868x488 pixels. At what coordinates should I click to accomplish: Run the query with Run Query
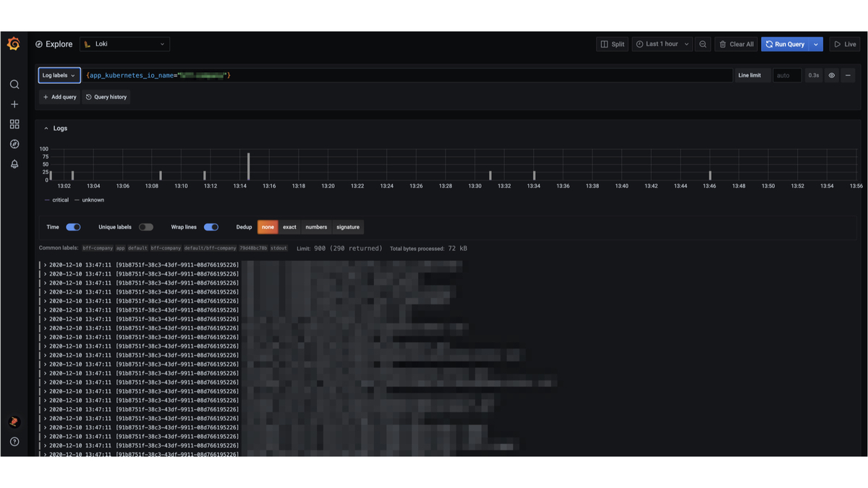[785, 44]
